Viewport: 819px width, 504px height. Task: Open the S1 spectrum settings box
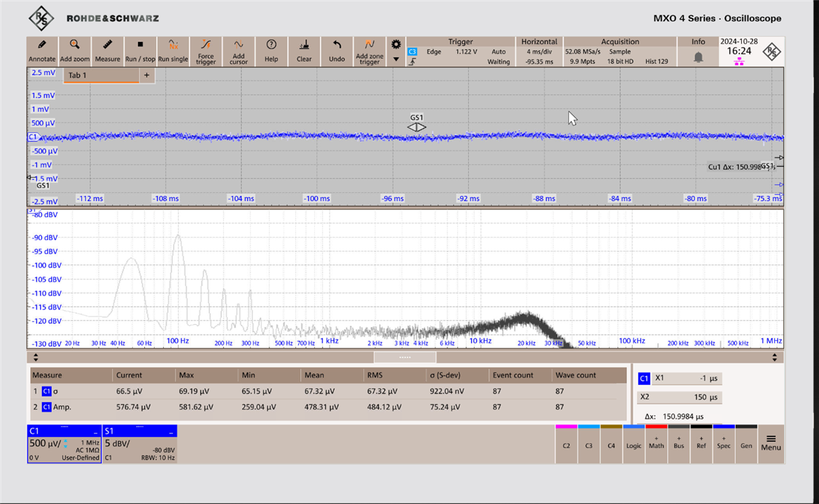(x=140, y=444)
